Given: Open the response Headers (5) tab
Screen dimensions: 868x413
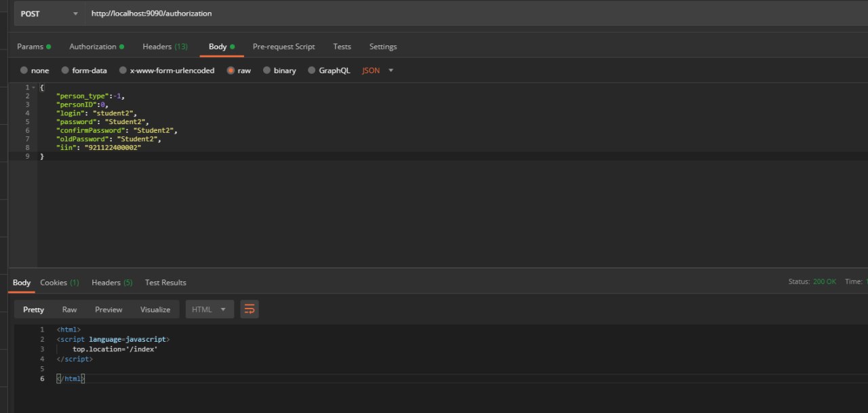Looking at the screenshot, I should pyautogui.click(x=112, y=283).
